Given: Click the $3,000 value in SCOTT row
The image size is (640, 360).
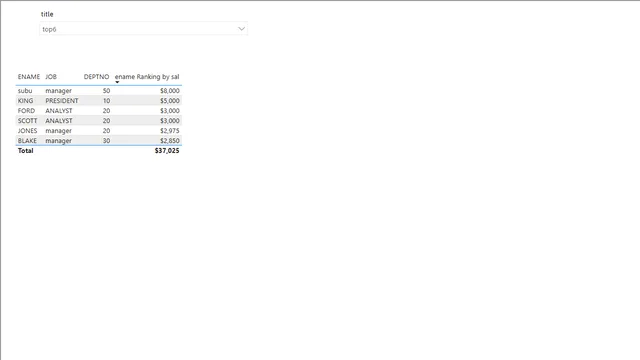Looking at the screenshot, I should click(169, 120).
